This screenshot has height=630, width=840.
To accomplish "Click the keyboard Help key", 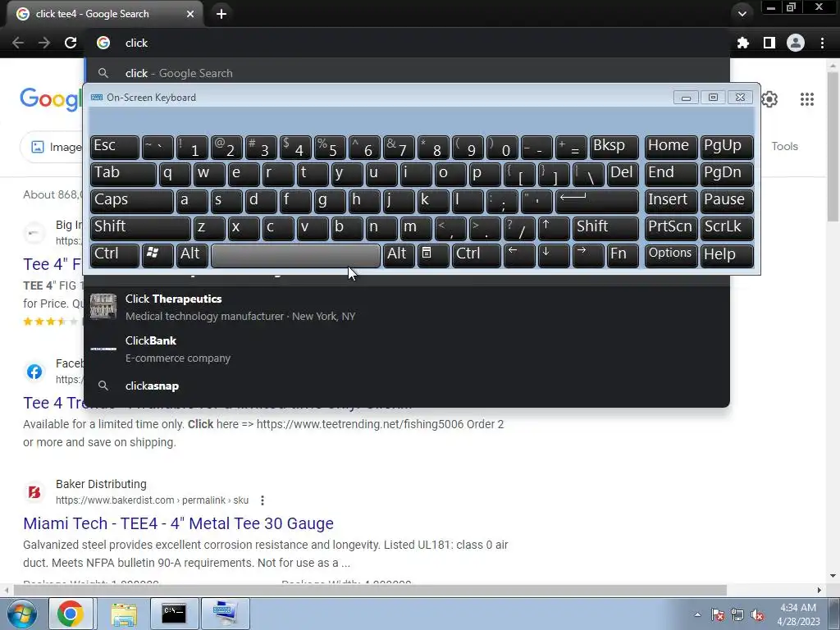I will (x=727, y=255).
